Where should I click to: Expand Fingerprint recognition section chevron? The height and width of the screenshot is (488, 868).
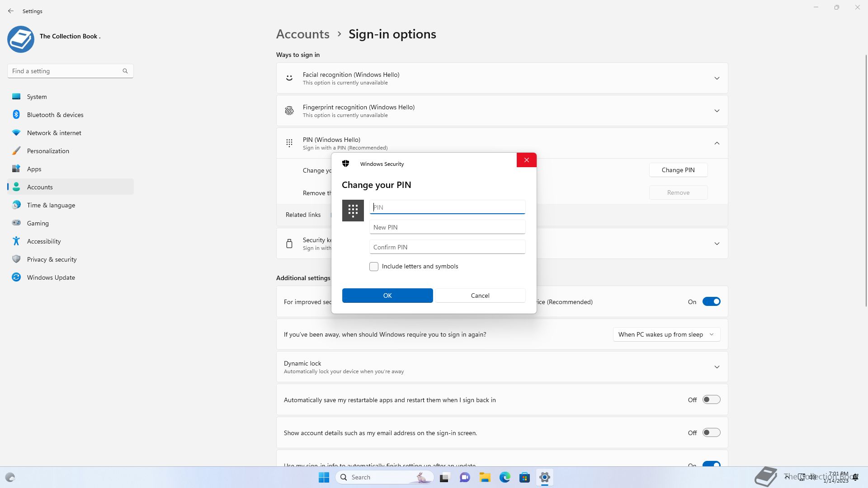[717, 111]
